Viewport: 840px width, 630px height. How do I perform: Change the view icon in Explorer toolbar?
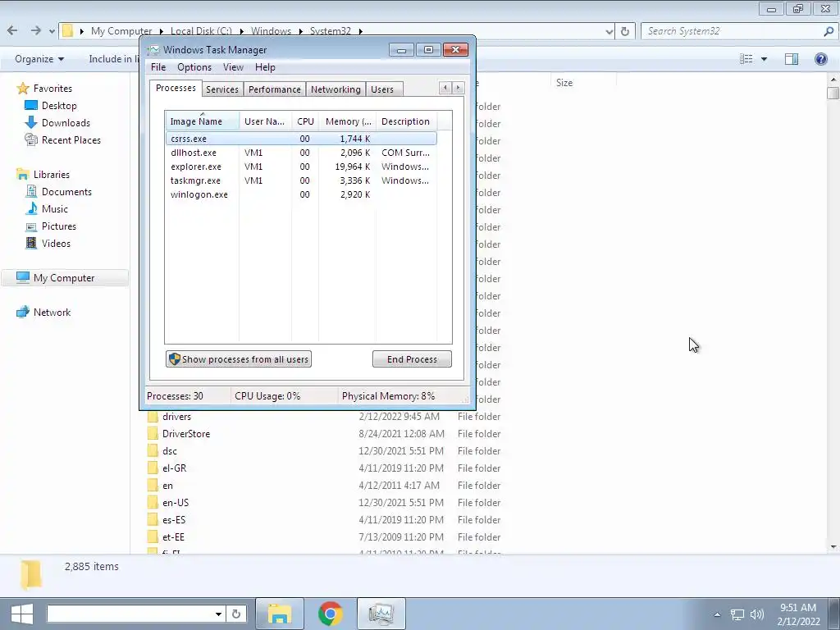(x=746, y=59)
